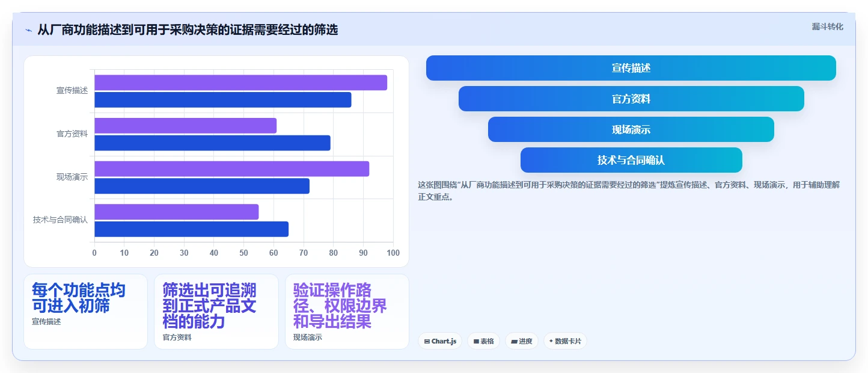Click the 宣传描述 chart axis label
The height and width of the screenshot is (373, 868).
pos(72,91)
